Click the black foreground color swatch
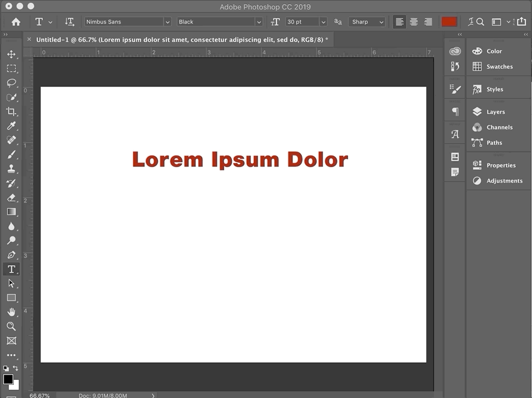 pyautogui.click(x=8, y=379)
